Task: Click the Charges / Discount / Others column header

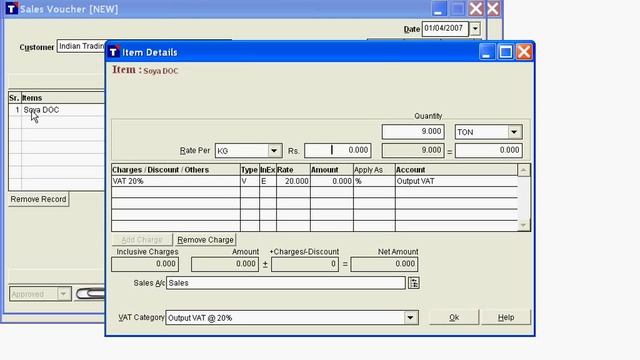Action: pyautogui.click(x=176, y=170)
